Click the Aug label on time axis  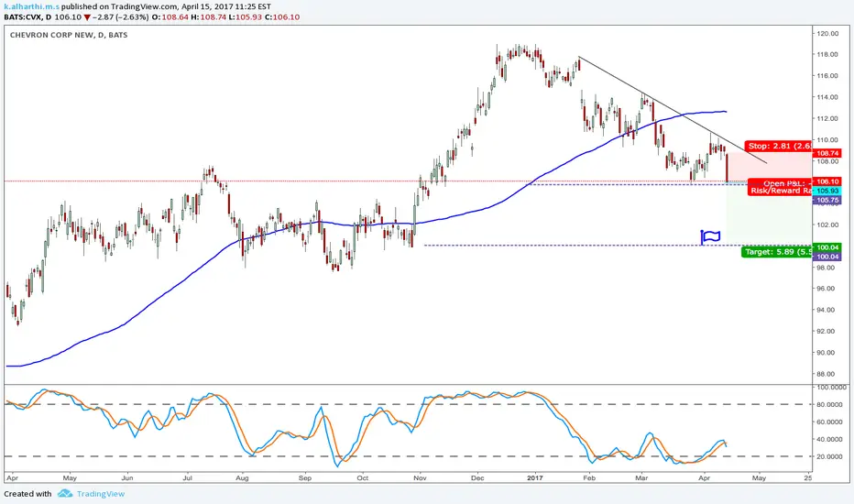point(242,477)
